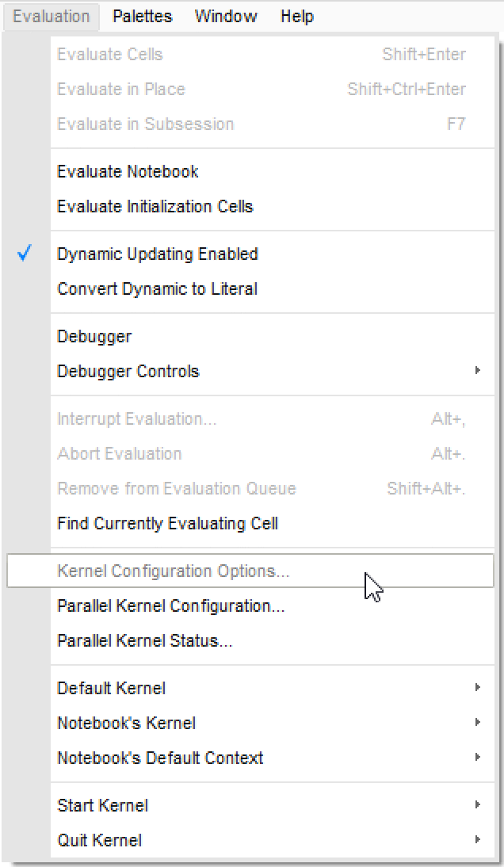
Task: Expand the Notebook's Kernel submenu arrow
Action: (477, 723)
